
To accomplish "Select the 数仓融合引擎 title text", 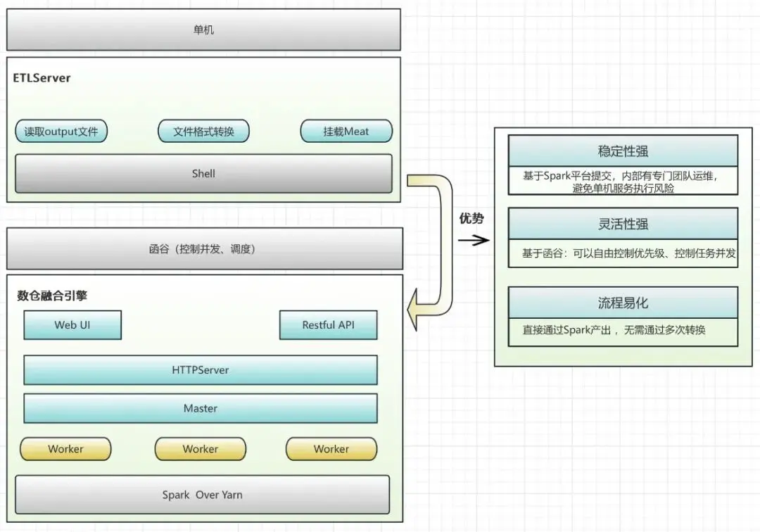I will 52,296.
